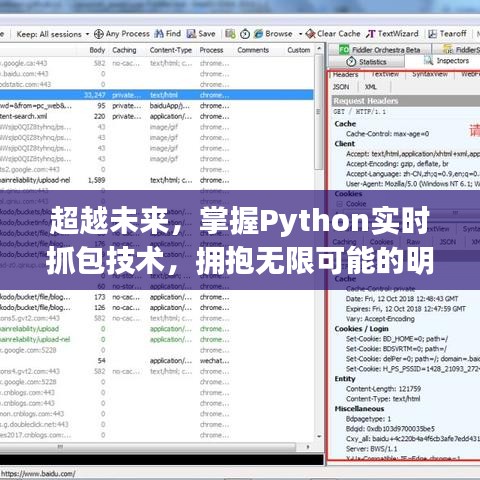This screenshot has height=480, width=480.
Task: Click the Miscellaneous header group label
Action: click(x=359, y=409)
